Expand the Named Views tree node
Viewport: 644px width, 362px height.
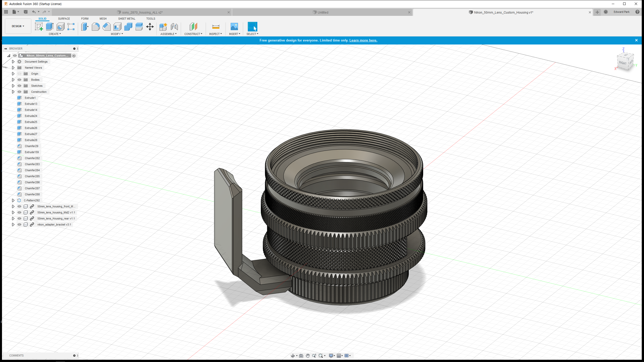click(x=13, y=68)
